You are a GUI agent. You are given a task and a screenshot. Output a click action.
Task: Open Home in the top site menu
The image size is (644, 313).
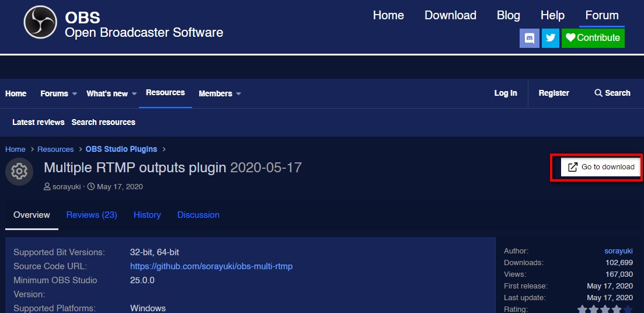coord(388,16)
